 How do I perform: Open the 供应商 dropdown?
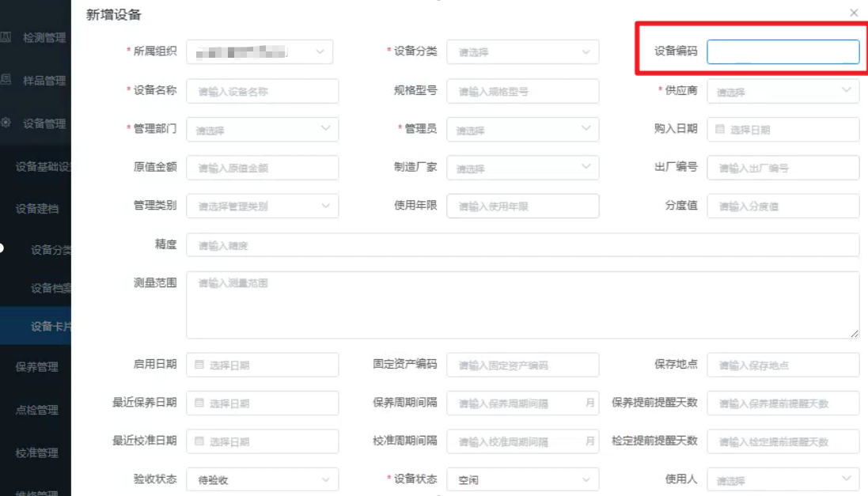783,91
